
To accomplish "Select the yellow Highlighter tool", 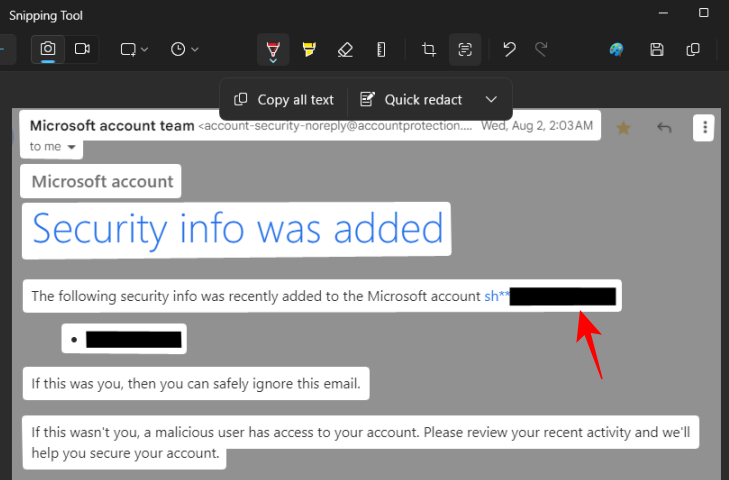I will point(309,49).
